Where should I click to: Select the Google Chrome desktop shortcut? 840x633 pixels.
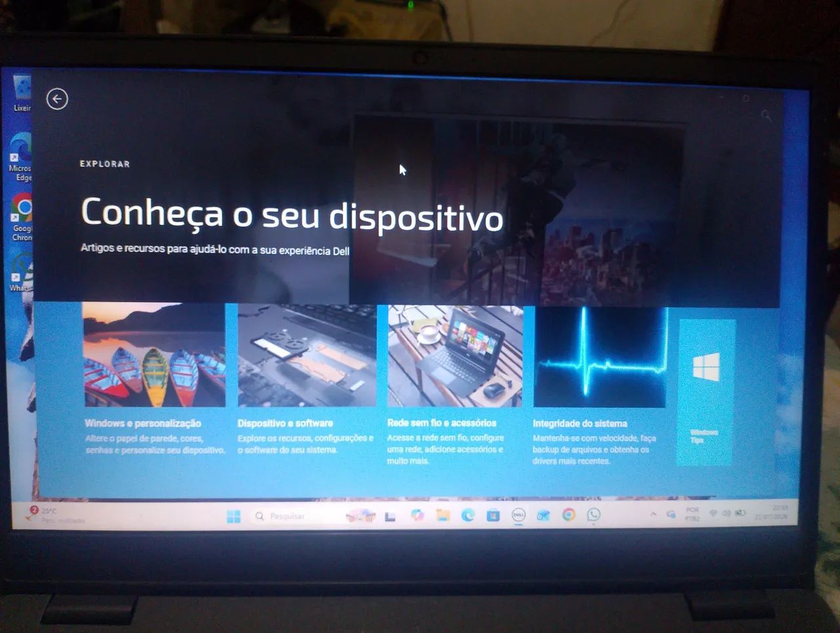(22, 217)
